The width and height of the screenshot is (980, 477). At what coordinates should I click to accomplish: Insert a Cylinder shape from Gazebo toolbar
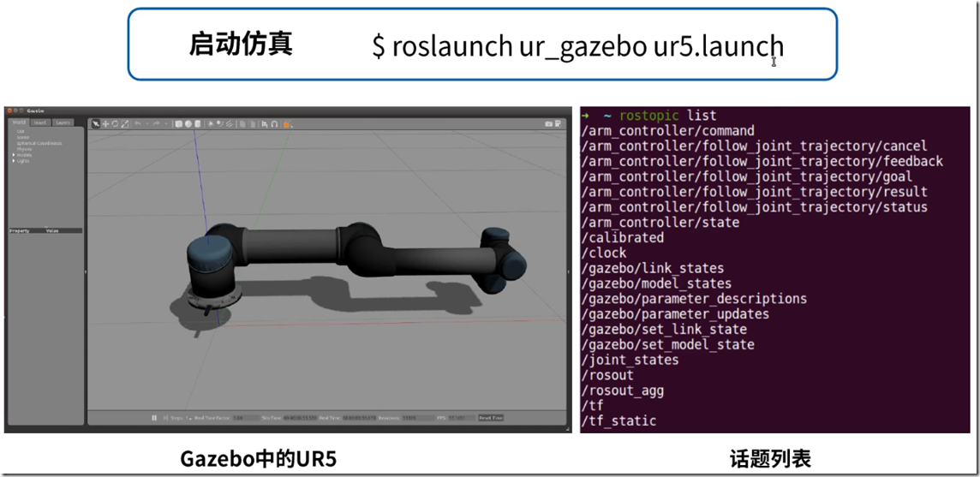pos(198,124)
